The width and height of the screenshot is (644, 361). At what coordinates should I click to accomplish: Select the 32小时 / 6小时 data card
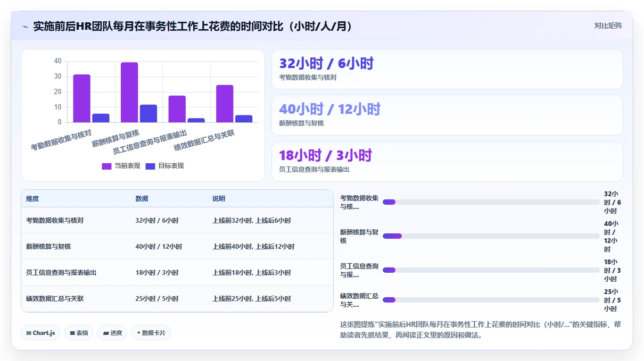coord(447,69)
